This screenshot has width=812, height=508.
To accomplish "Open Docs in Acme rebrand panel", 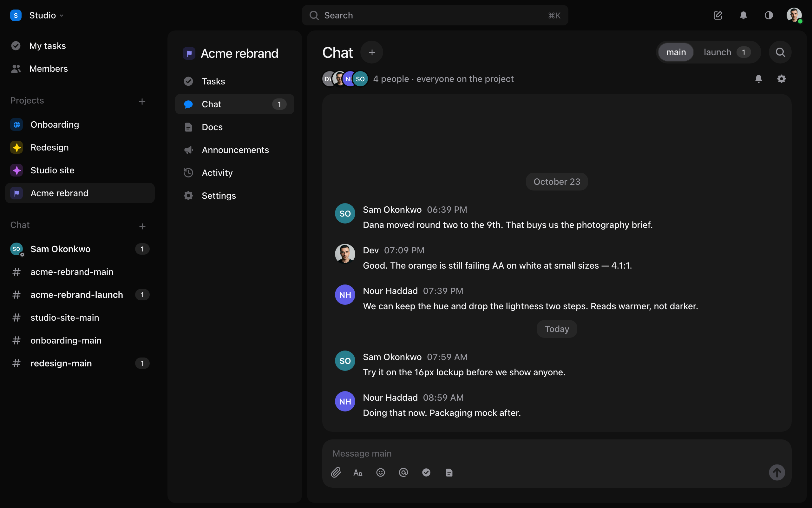I will pos(234,127).
